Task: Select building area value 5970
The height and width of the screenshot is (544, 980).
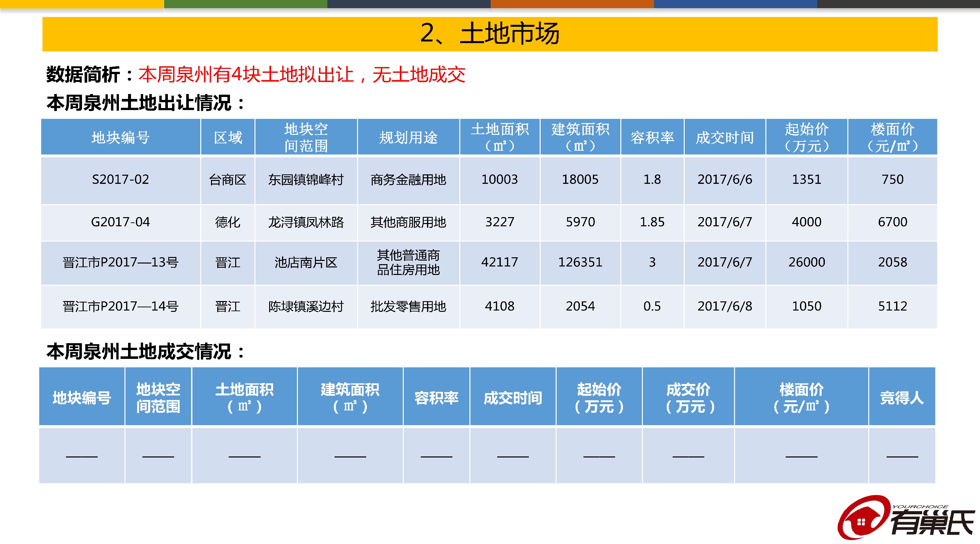Action: 580,222
